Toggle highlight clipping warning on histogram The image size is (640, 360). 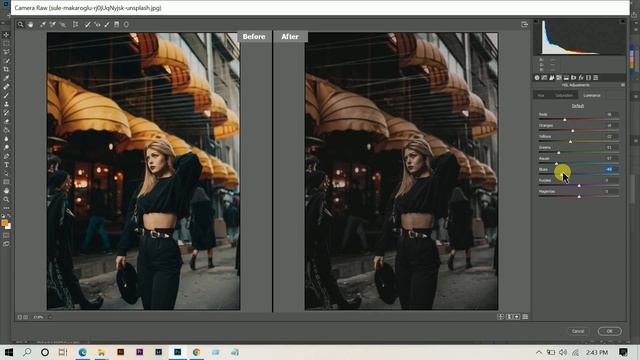(x=623, y=21)
